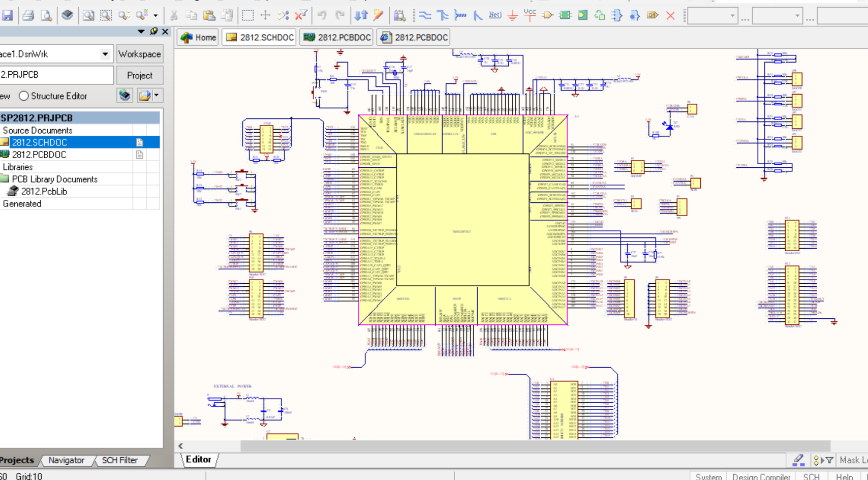The width and height of the screenshot is (868, 480).
Task: Click the Editor tab below schematic
Action: [198, 460]
